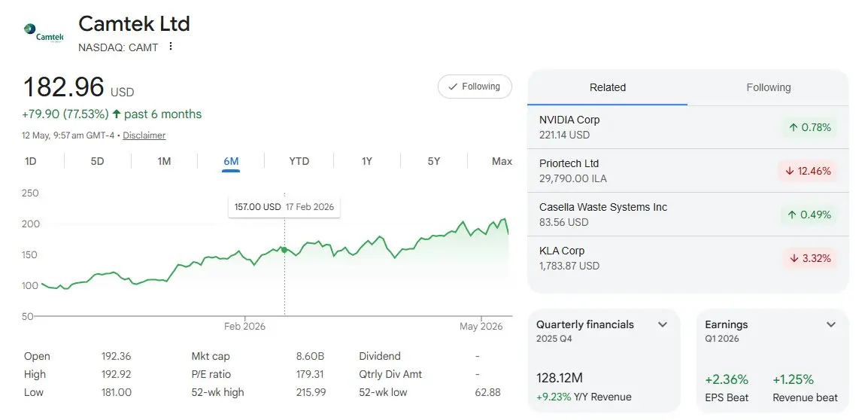Open the Priortech Ltd related stock
The width and height of the screenshot is (868, 420).
[687, 171]
